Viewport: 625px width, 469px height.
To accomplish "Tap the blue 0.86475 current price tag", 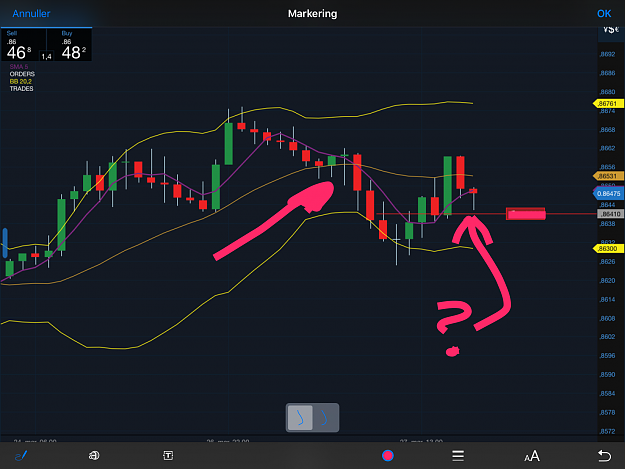I will (608, 194).
